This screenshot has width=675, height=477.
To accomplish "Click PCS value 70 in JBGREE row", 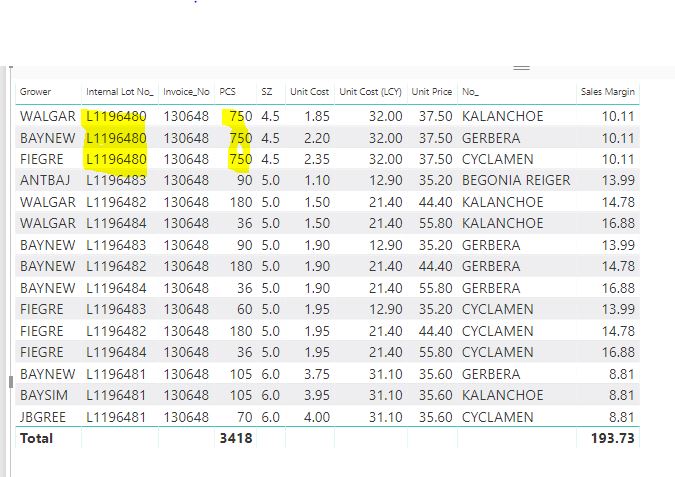I will tap(245, 417).
